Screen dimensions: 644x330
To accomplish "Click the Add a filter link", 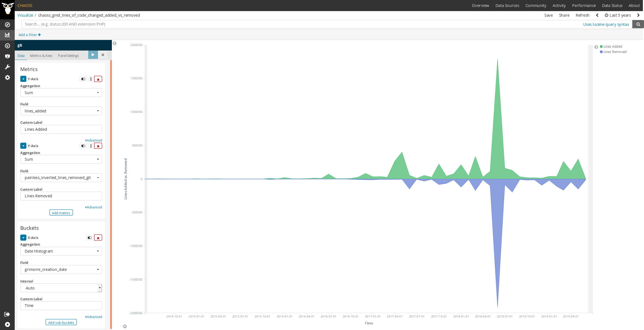I will (x=29, y=35).
